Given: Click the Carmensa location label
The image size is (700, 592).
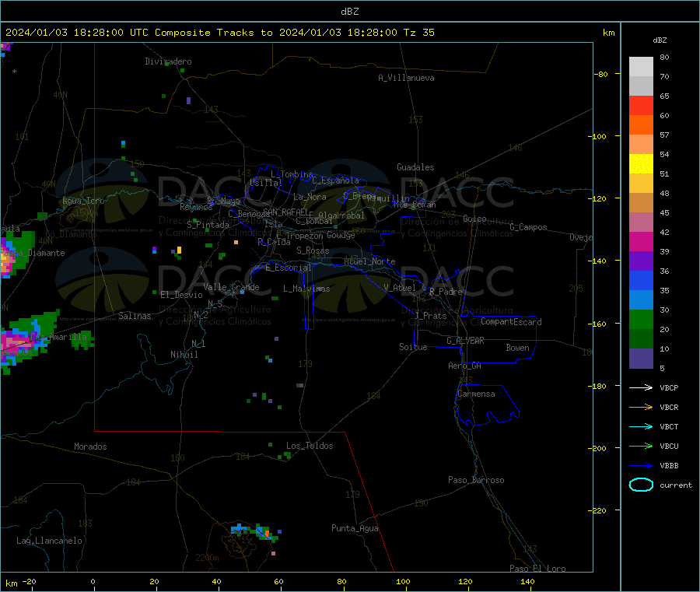Looking at the screenshot, I should [476, 394].
